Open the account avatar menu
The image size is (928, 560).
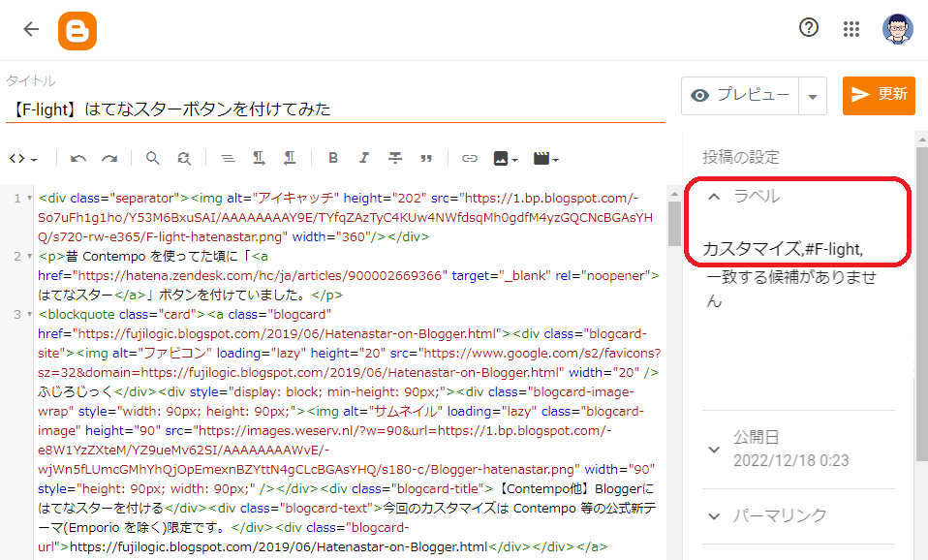pyautogui.click(x=897, y=29)
